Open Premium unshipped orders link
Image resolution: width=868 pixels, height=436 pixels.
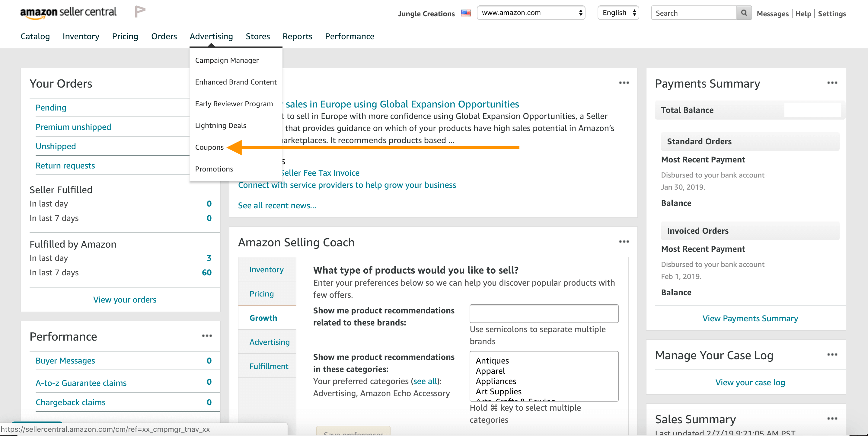pos(73,127)
